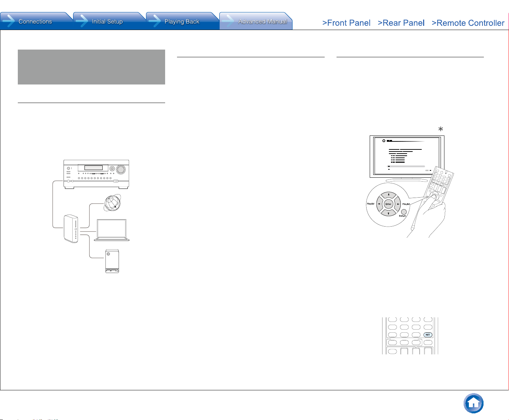Click the laptop computer illustration
509x420 pixels.
[x=112, y=230]
